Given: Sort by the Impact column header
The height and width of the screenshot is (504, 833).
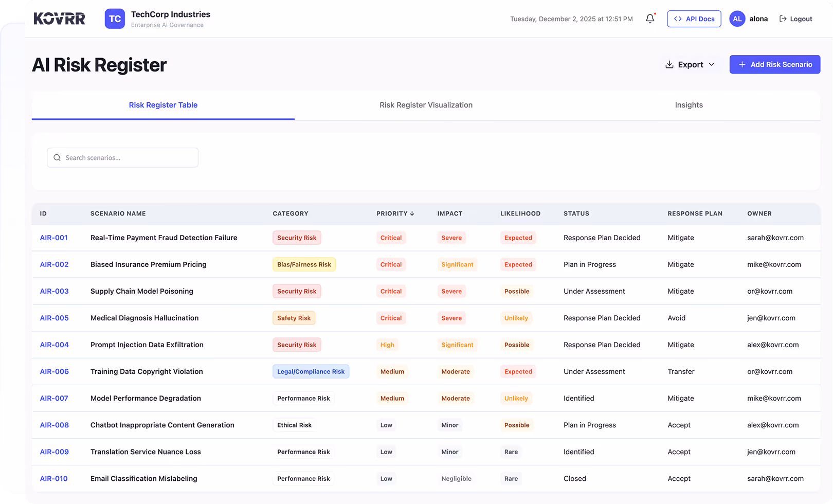Looking at the screenshot, I should coord(450,213).
